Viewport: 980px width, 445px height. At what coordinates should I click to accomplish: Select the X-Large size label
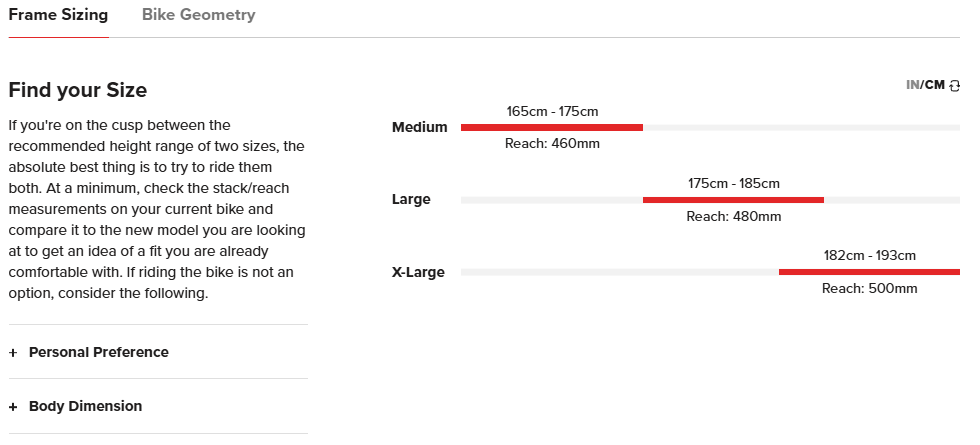click(x=418, y=272)
